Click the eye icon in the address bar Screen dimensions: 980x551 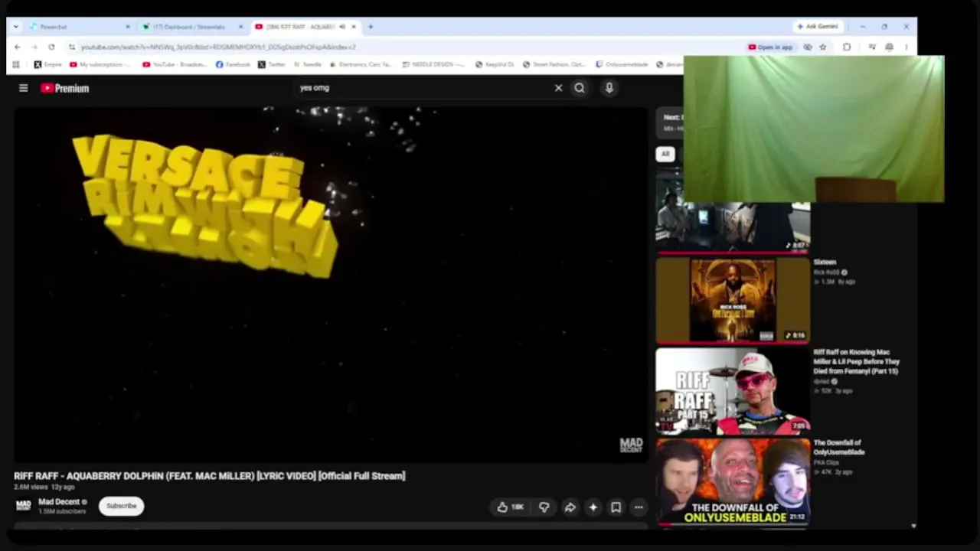tap(808, 47)
